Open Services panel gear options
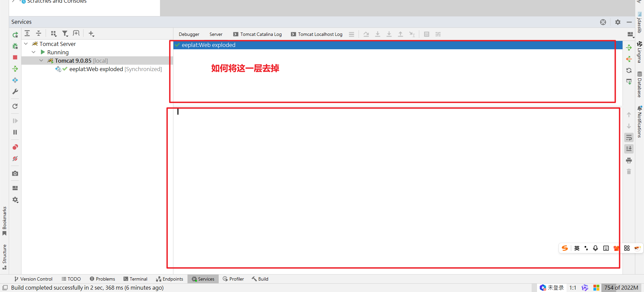Viewport: 644px width, 292px height. click(x=618, y=22)
